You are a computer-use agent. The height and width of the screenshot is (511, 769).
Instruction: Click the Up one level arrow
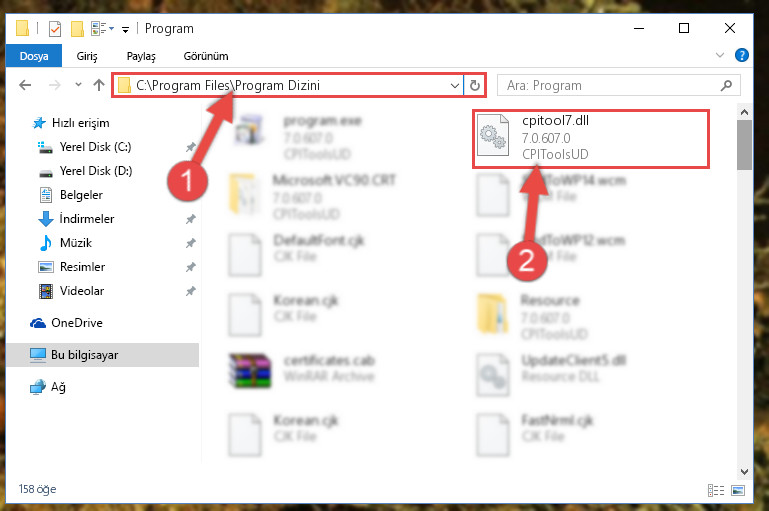99,85
